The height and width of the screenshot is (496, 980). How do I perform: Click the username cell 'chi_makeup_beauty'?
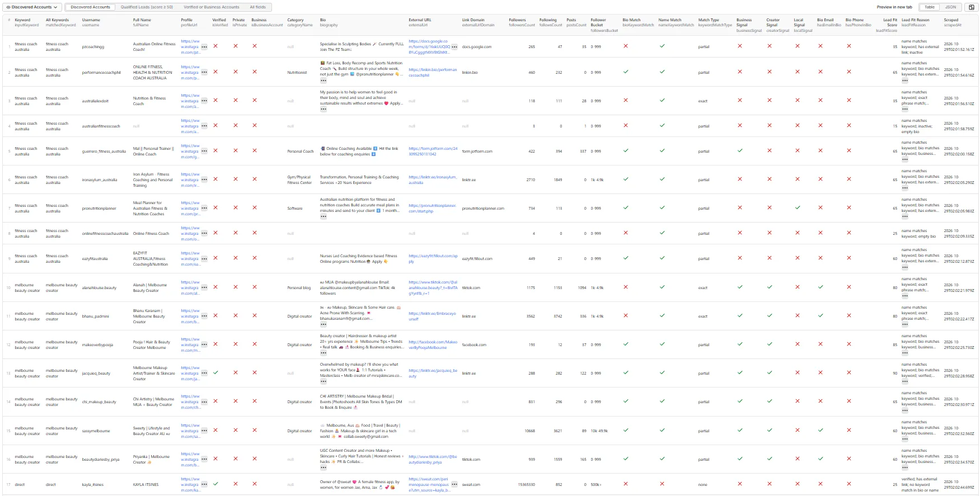click(99, 402)
